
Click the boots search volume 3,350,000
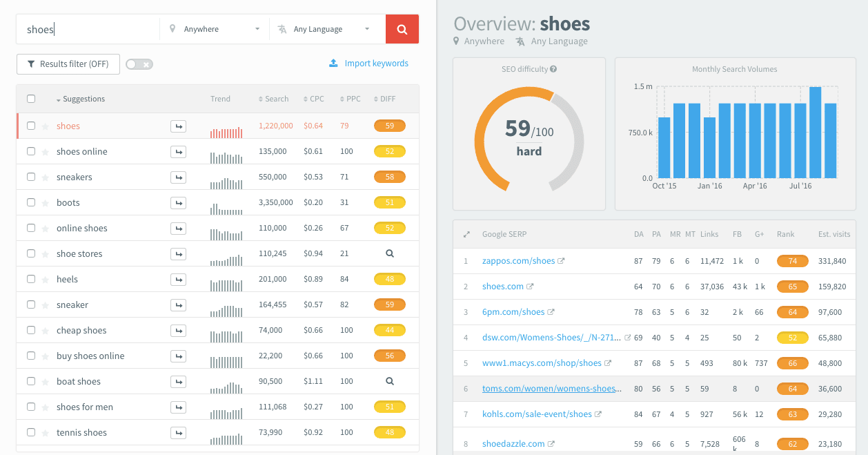click(276, 203)
